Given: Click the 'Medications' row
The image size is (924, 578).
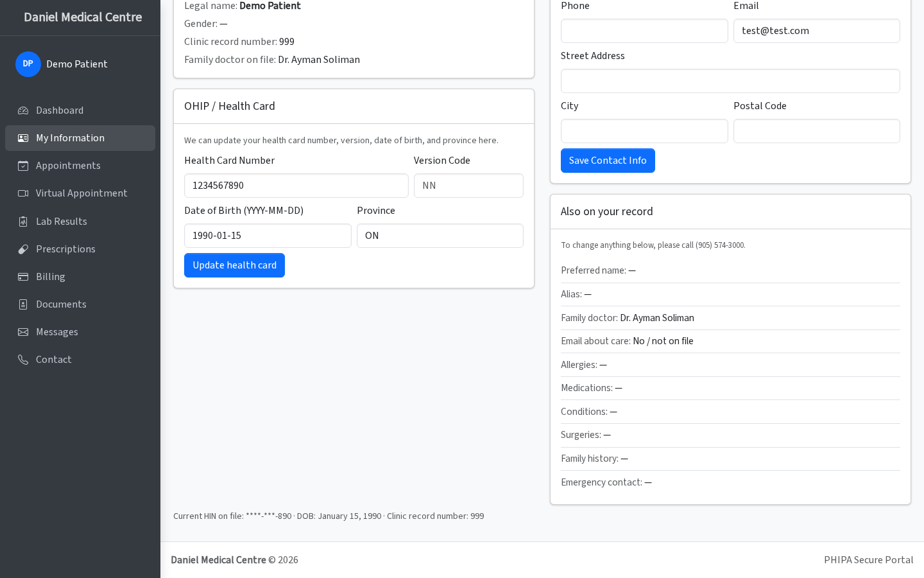Looking at the screenshot, I should 730,388.
